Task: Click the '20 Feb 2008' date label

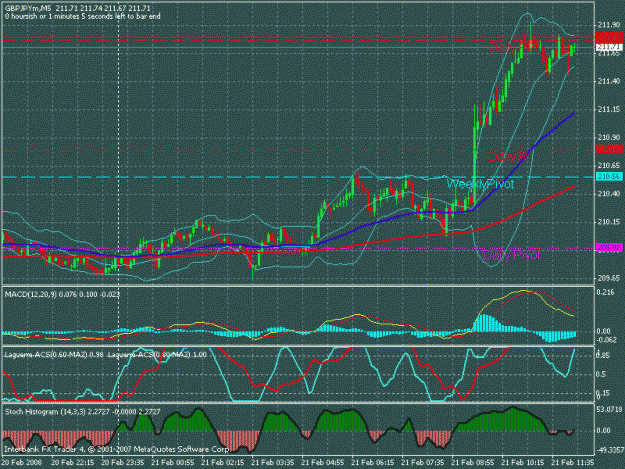Action: tap(20, 463)
